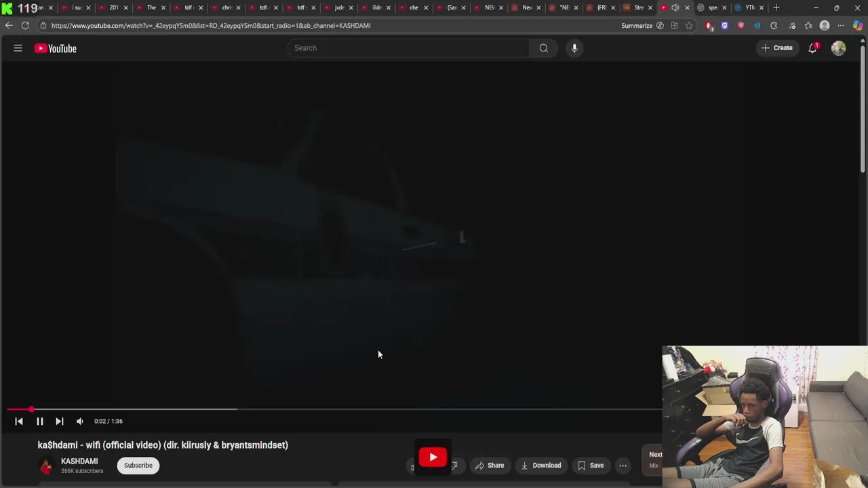Viewport: 868px width, 488px height.
Task: Skip to previous video in player controls
Action: click(19, 421)
